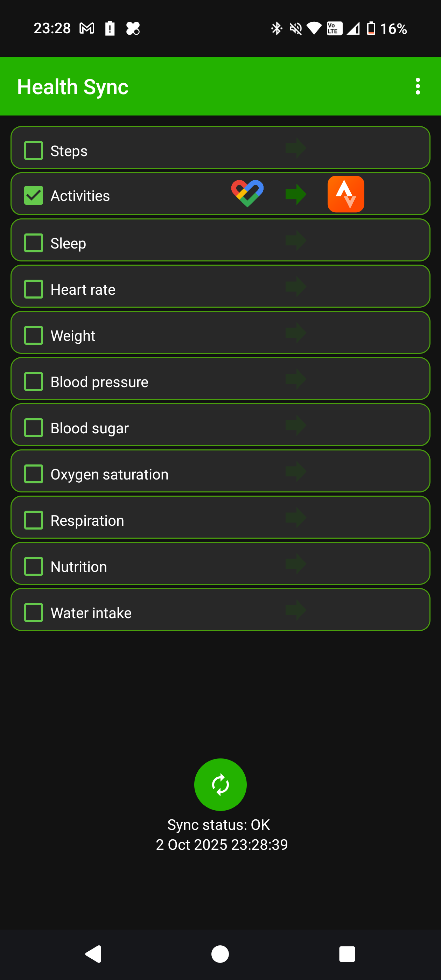Image resolution: width=441 pixels, height=980 pixels.
Task: Tap the Google Fit source icon
Action: pos(247,194)
